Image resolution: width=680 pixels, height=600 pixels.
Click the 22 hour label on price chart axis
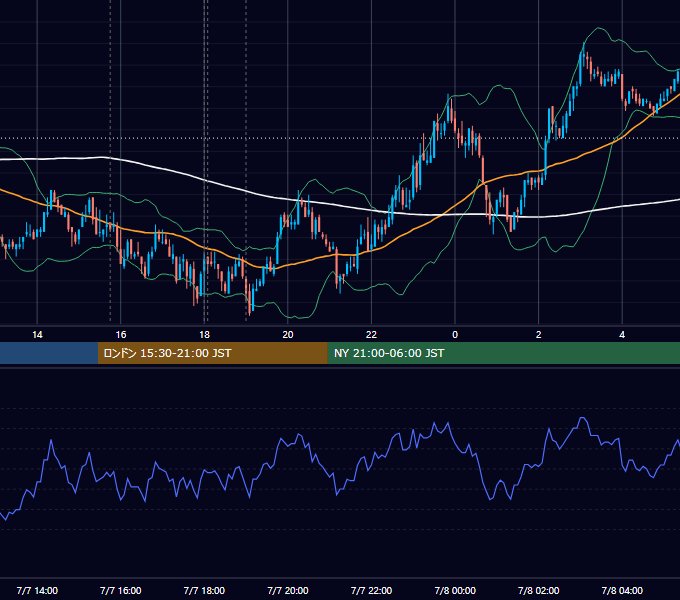tap(371, 335)
